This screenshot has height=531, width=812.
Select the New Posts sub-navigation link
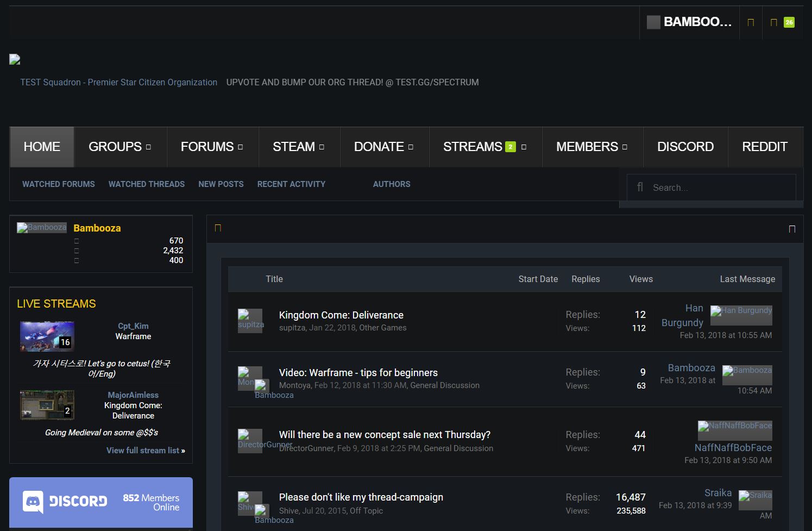[x=221, y=184]
